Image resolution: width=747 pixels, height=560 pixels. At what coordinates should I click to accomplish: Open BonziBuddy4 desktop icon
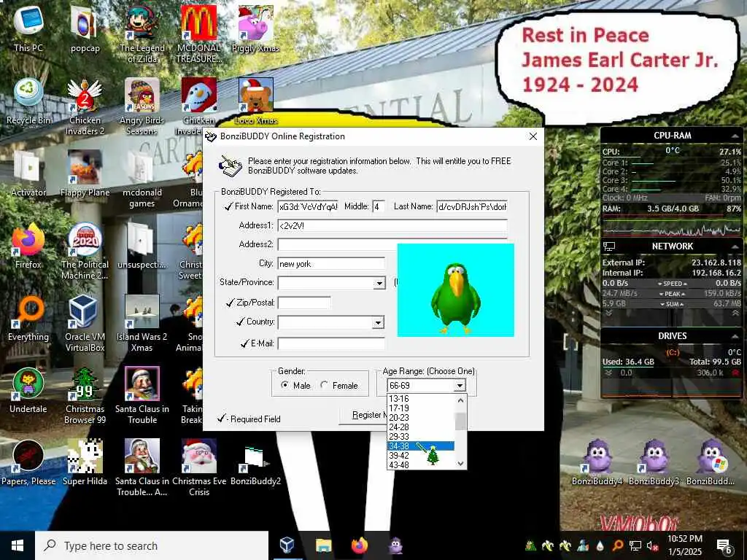pyautogui.click(x=597, y=463)
